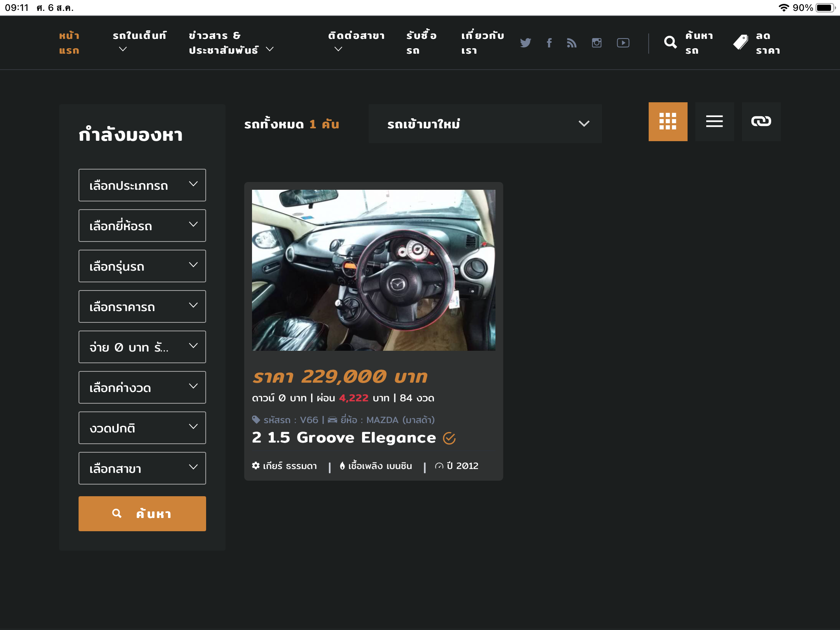
Task: Open the Instagram icon link
Action: coord(597,43)
